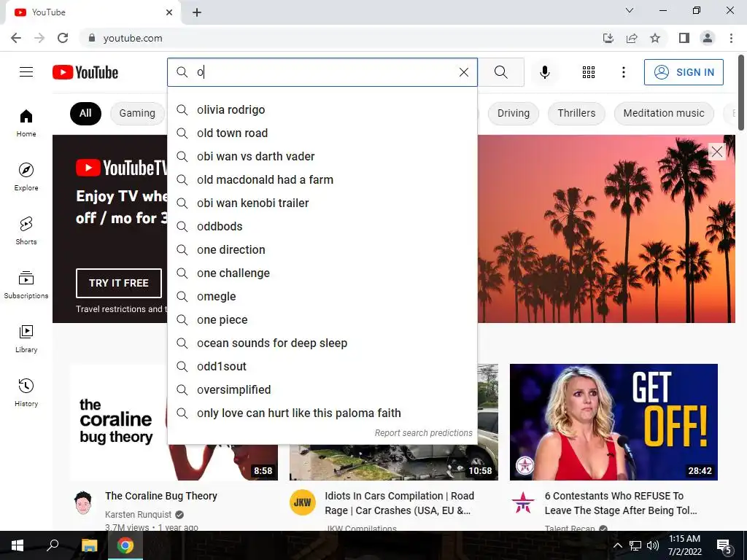This screenshot has height=560, width=747.
Task: Click the youtube.com address bar
Action: coord(333,38)
